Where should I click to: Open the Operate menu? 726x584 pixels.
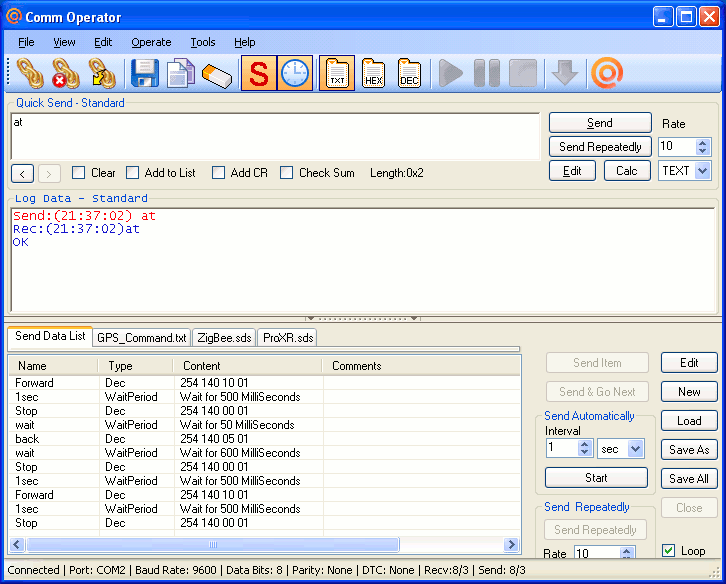coord(151,42)
